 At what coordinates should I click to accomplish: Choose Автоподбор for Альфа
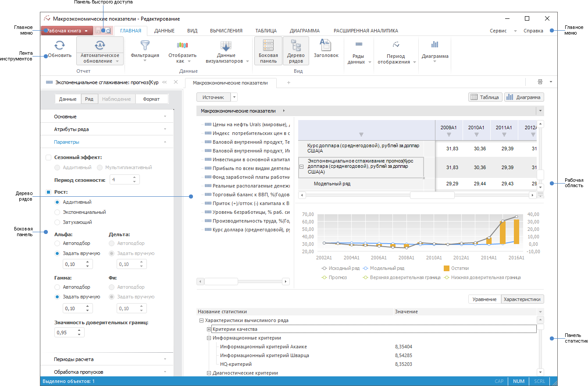57,243
